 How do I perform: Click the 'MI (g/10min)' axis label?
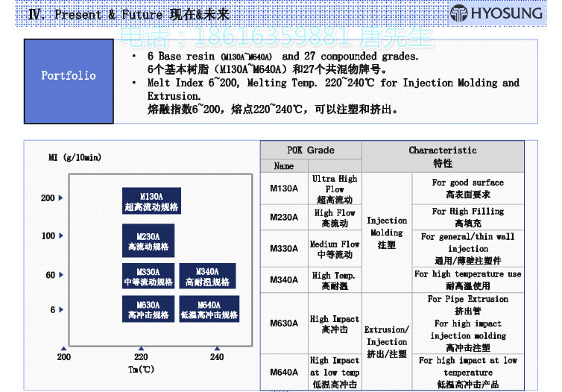point(75,157)
